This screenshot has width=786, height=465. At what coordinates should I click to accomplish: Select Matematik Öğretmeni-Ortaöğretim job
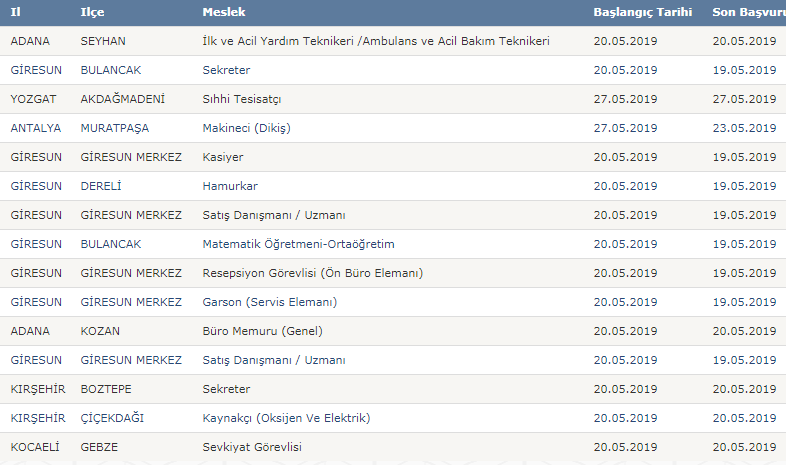coord(298,244)
